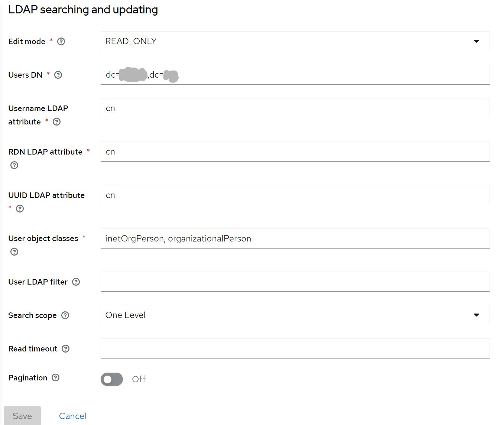Click the UUID LDAP attribute help icon
Viewport: 504px width, 425px height.
pos(20,209)
